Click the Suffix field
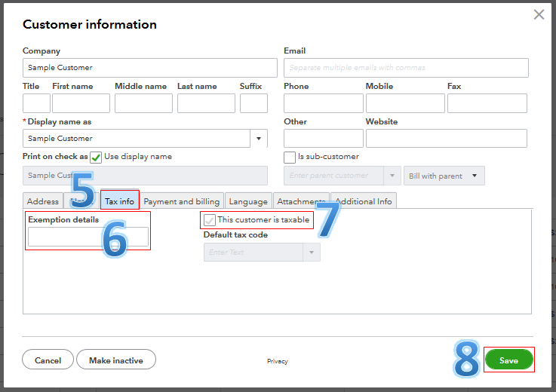The height and width of the screenshot is (392, 556). click(x=253, y=103)
